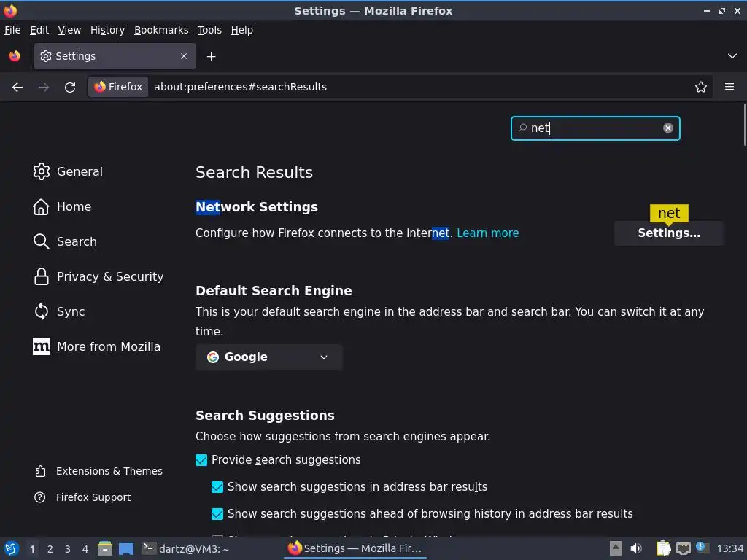The height and width of the screenshot is (560, 747).
Task: Open the volume control tray icon
Action: 636,548
